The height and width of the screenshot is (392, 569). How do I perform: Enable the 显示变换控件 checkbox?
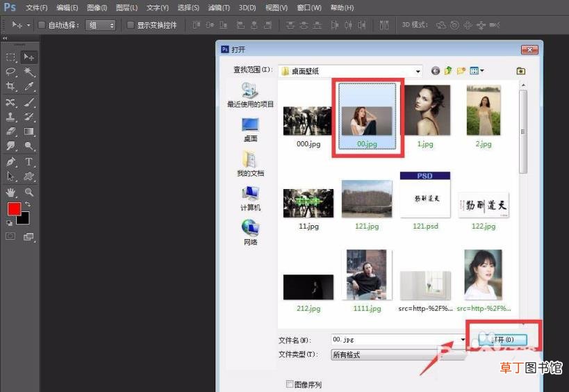[x=131, y=25]
